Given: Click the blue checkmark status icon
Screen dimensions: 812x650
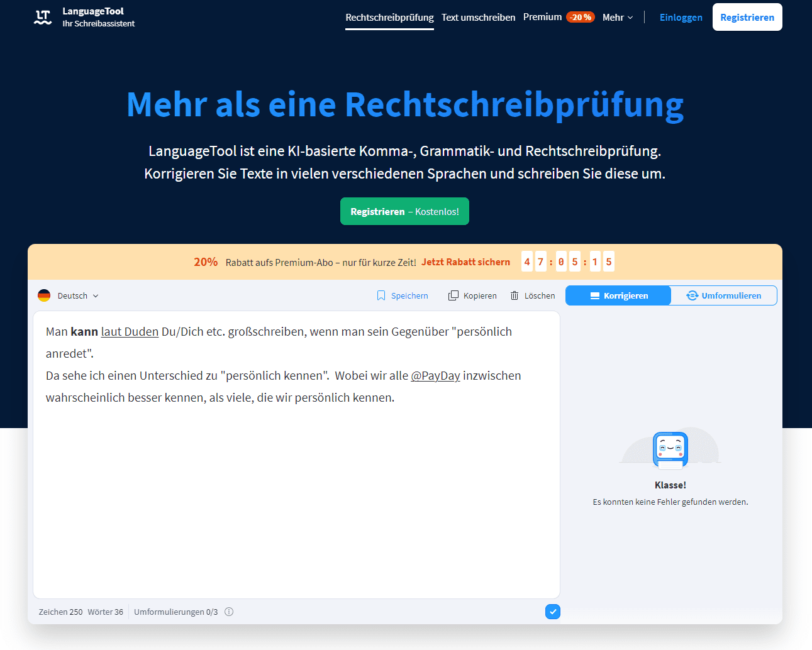Looking at the screenshot, I should click(553, 612).
